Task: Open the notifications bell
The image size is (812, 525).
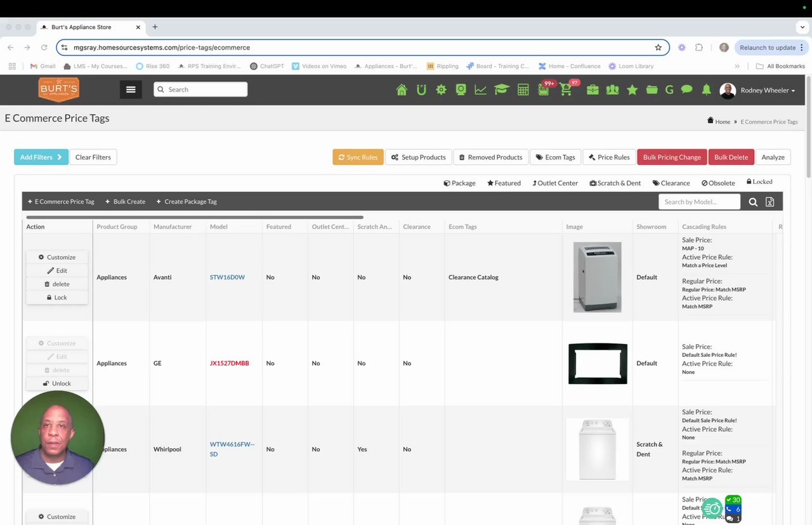Action: (706, 90)
